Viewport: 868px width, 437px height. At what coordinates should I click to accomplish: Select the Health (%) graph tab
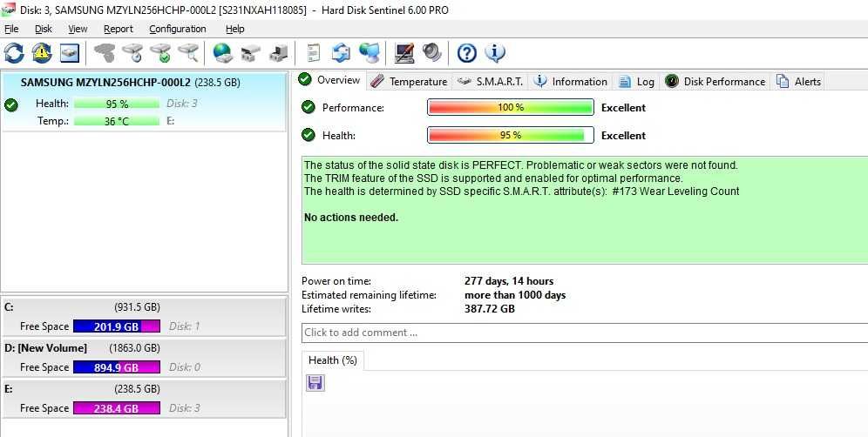pyautogui.click(x=333, y=360)
